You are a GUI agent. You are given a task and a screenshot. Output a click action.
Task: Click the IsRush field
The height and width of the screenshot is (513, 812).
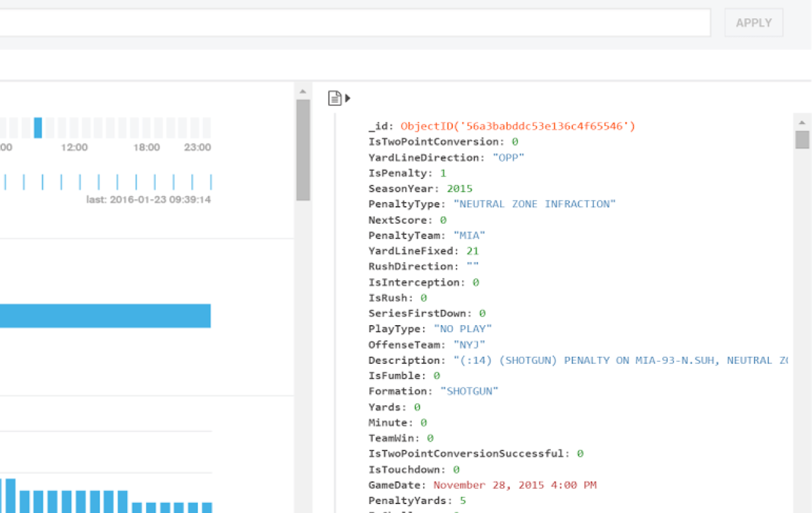(398, 298)
